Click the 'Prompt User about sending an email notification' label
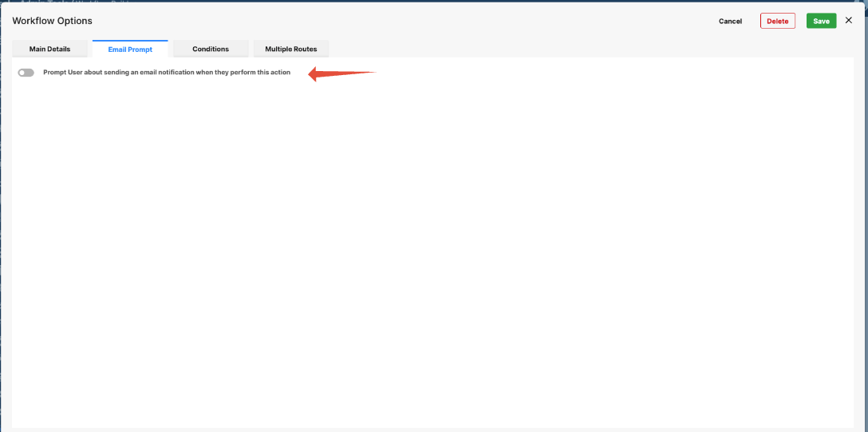868x432 pixels. pyautogui.click(x=167, y=73)
